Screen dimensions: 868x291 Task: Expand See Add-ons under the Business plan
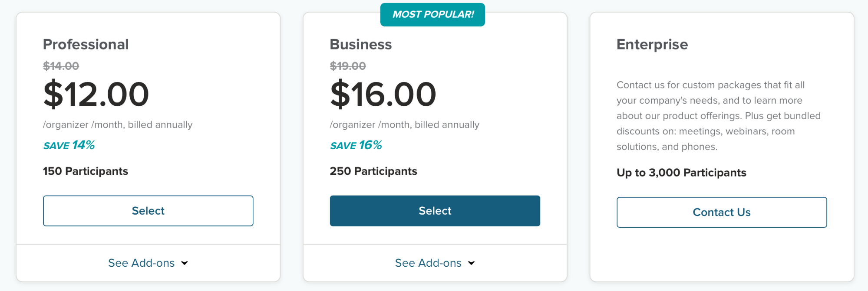435,263
